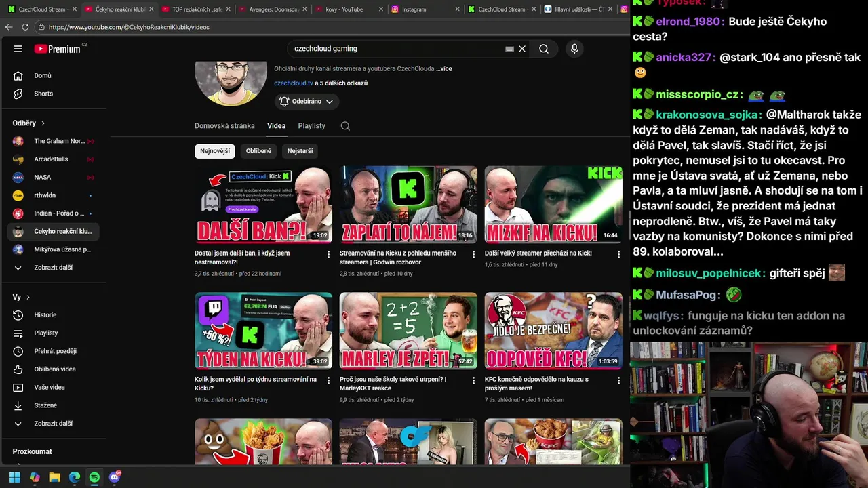The width and height of the screenshot is (868, 488).
Task: Play the 'MIZKIF NA KICKU!' video thumbnail
Action: click(553, 205)
